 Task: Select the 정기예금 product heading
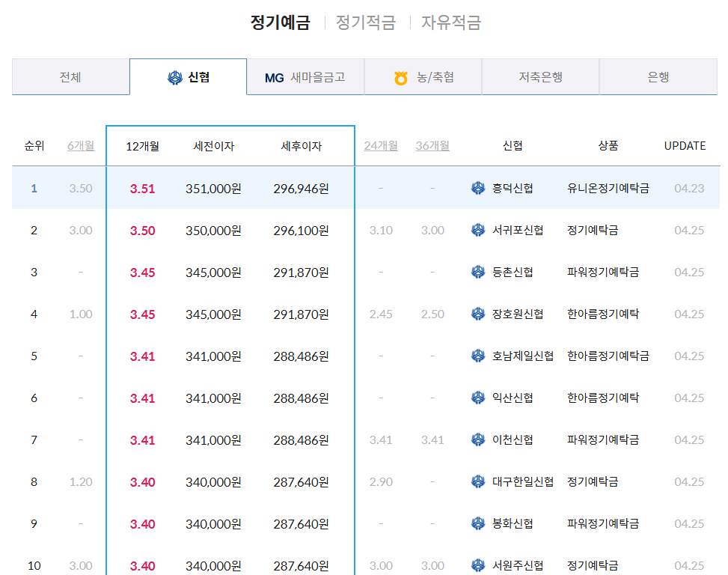point(280,22)
